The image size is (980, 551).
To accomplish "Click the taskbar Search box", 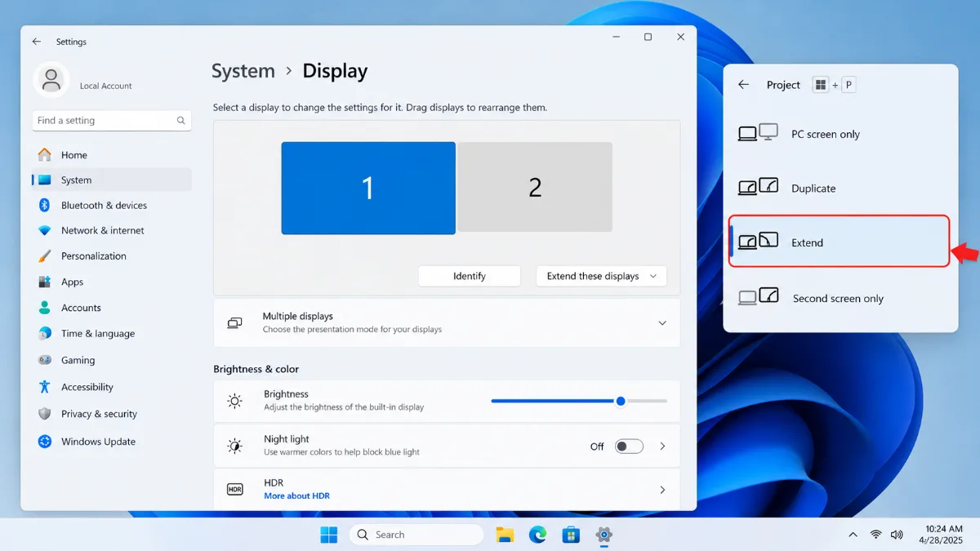I will coord(416,535).
